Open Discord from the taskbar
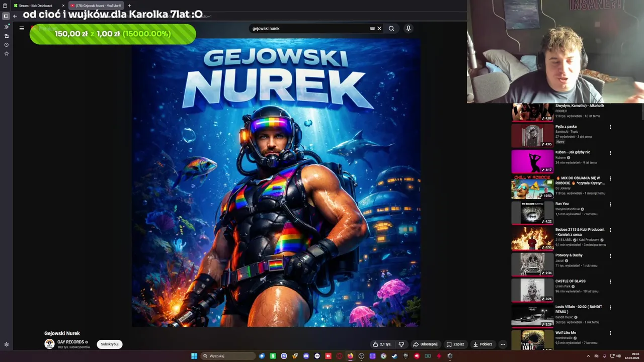The width and height of the screenshot is (644, 362). click(x=306, y=356)
